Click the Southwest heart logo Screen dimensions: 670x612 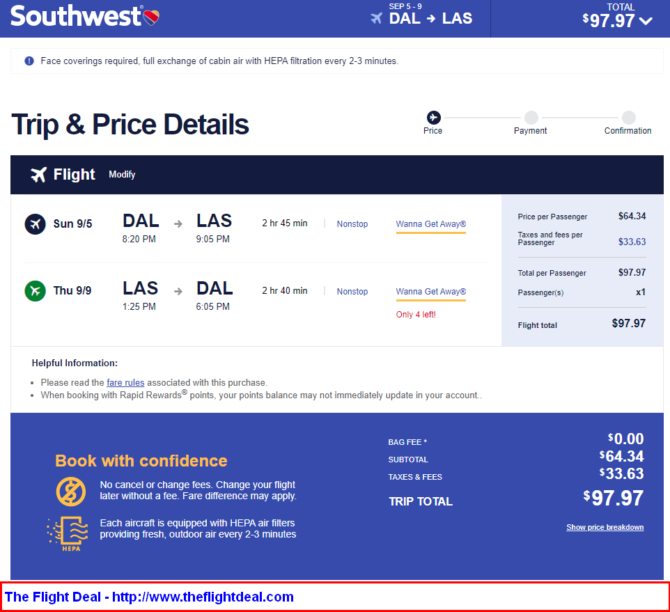[151, 18]
